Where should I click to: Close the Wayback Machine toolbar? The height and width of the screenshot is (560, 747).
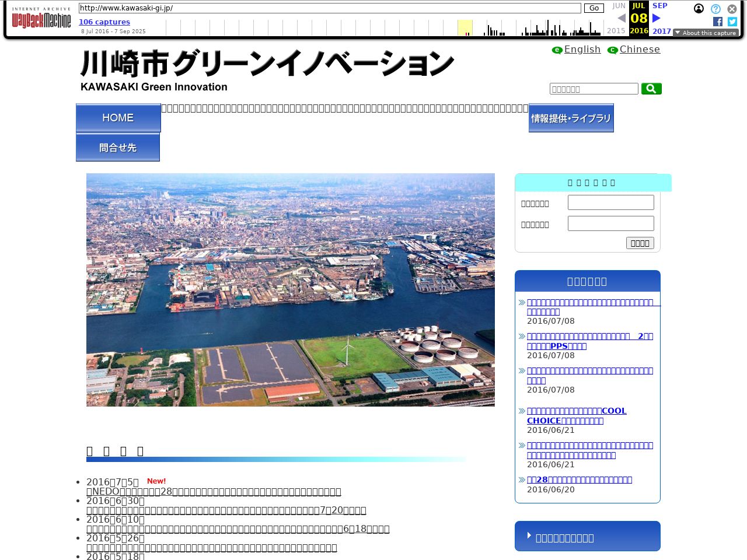coord(732,9)
